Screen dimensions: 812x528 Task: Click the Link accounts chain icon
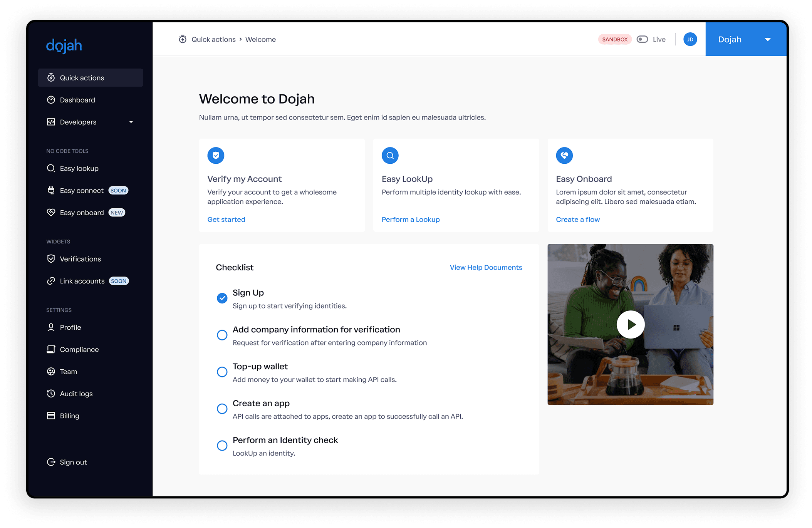(x=51, y=281)
